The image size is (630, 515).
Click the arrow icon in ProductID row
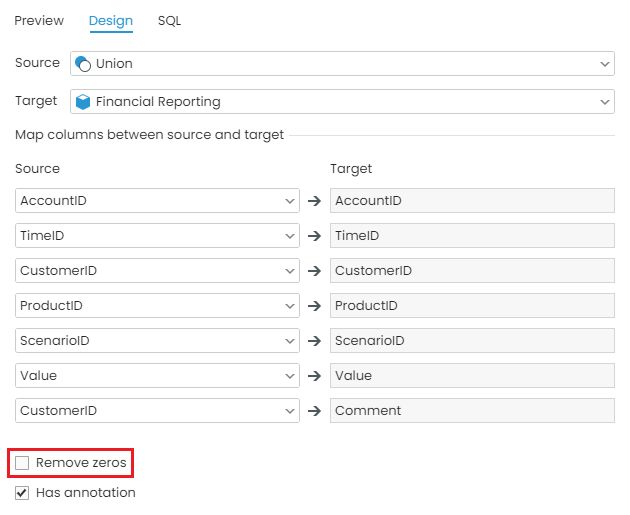tap(315, 306)
